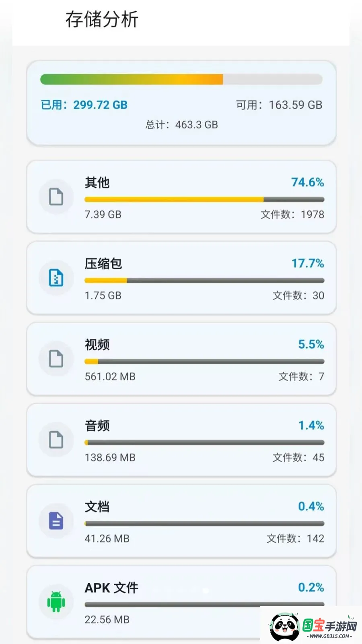The height and width of the screenshot is (644, 362).
Task: Click the 存储分析 page title
Action: (102, 19)
